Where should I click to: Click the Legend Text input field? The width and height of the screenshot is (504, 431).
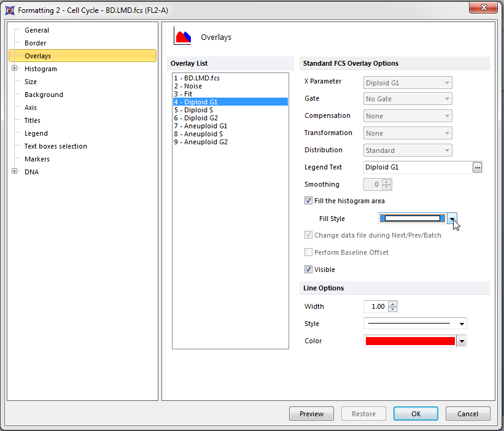click(416, 167)
